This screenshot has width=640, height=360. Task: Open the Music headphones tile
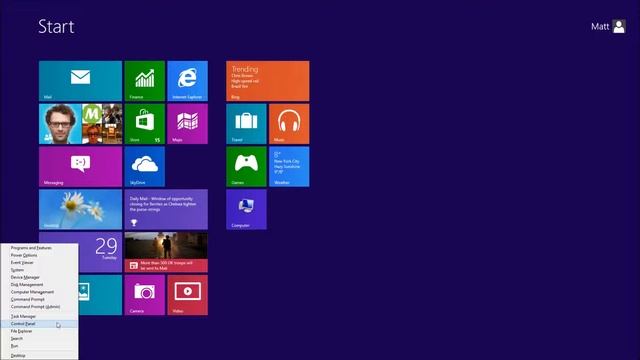(x=289, y=124)
